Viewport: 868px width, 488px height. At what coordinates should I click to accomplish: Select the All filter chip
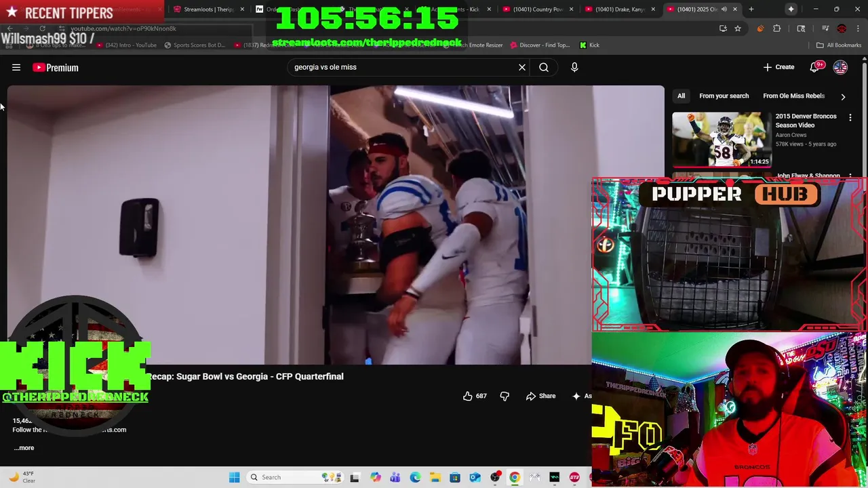pos(681,96)
